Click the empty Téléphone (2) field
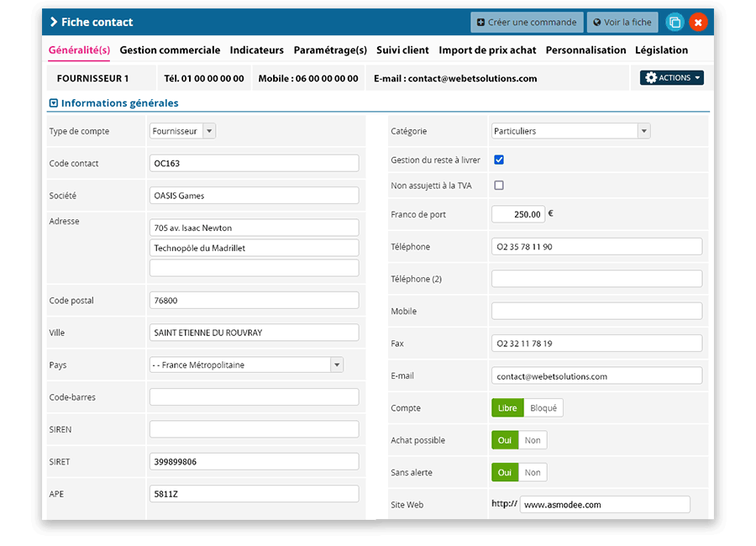The height and width of the screenshot is (546, 756). point(597,279)
